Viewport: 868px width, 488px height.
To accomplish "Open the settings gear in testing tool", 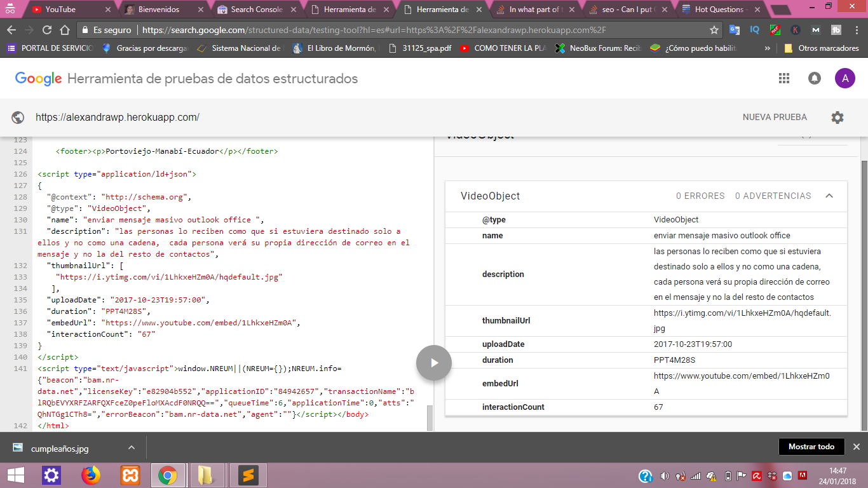I will (837, 117).
